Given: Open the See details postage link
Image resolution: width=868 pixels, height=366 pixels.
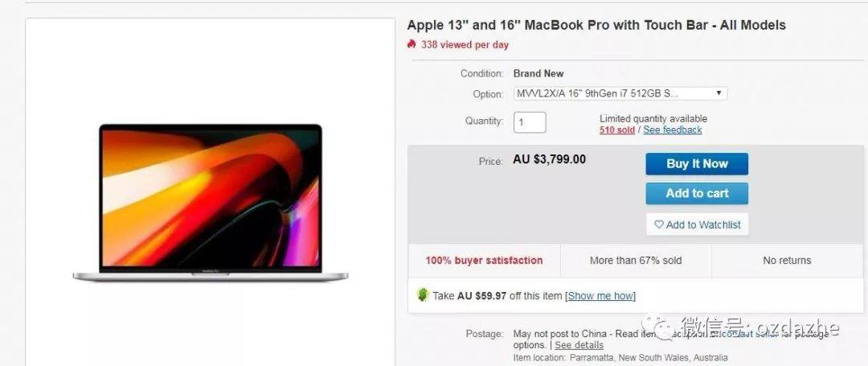Looking at the screenshot, I should click(x=579, y=345).
